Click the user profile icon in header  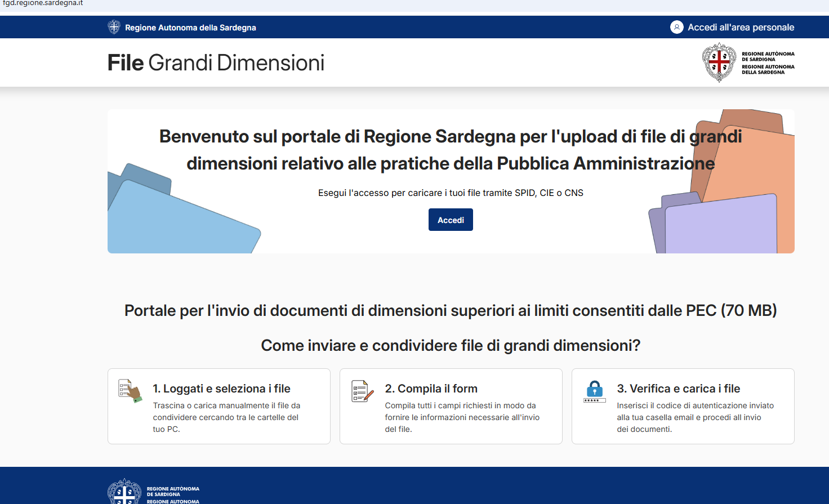click(676, 27)
